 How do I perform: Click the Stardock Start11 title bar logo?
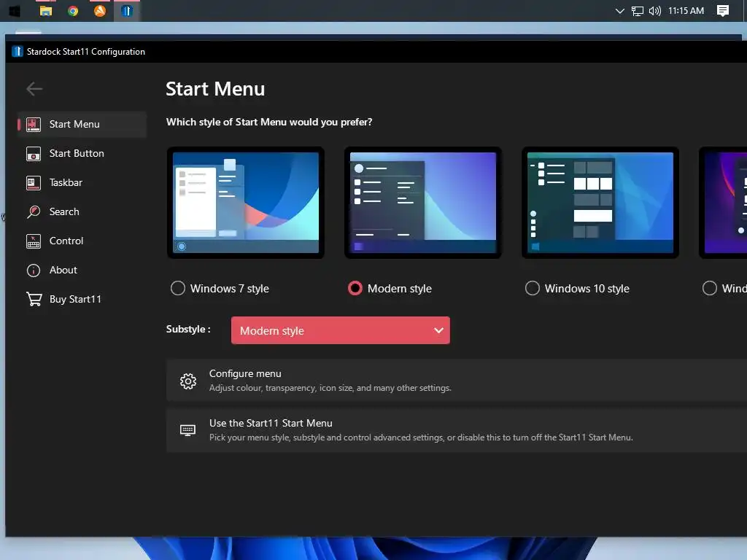[18, 52]
